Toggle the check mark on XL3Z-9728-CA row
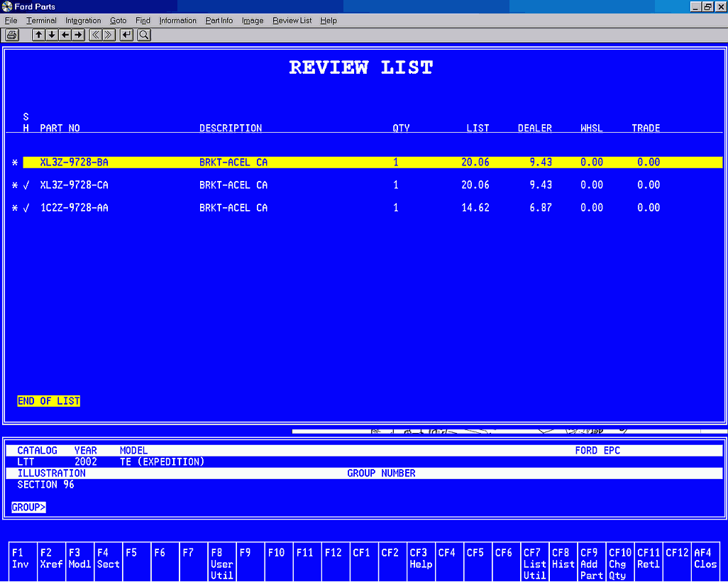Screen dimensions: 728x582 click(26, 185)
